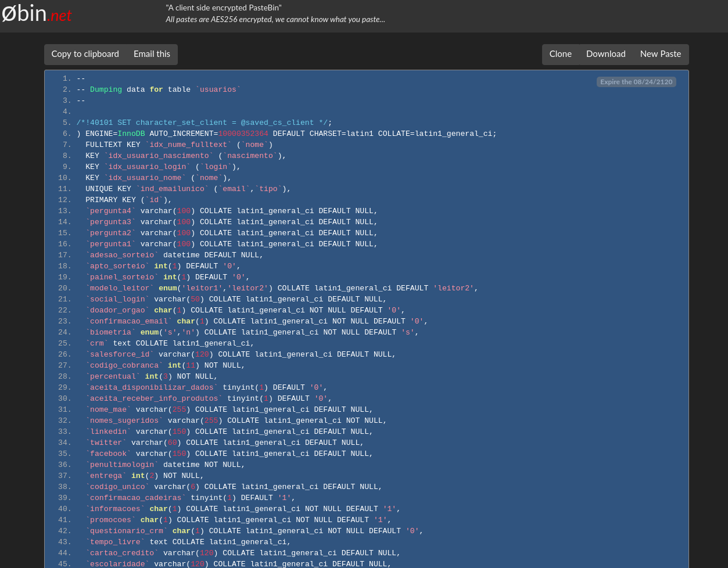Click the `painel_sorteio` int line

167,277
